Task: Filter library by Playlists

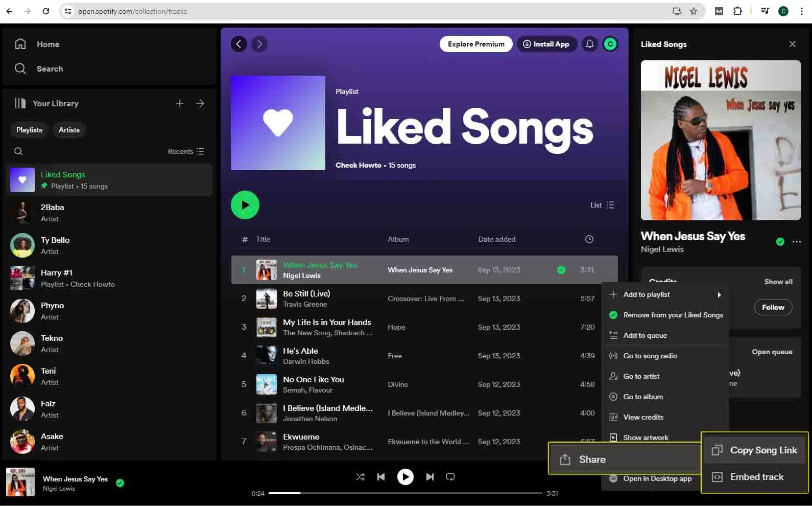Action: [x=29, y=130]
